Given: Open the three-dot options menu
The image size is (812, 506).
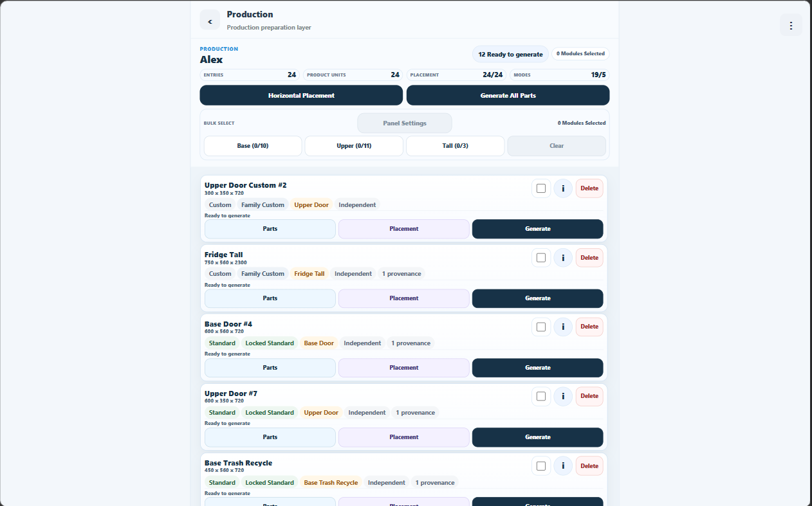Looking at the screenshot, I should pyautogui.click(x=791, y=26).
